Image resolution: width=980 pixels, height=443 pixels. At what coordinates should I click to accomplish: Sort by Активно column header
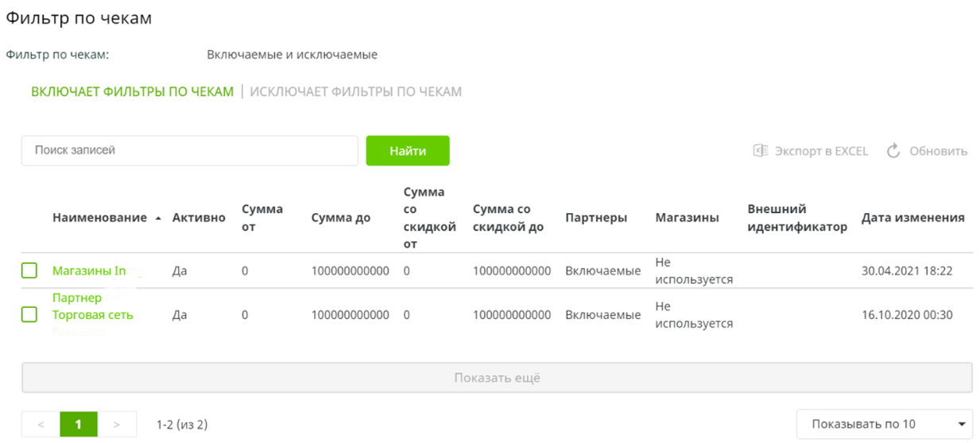click(199, 218)
